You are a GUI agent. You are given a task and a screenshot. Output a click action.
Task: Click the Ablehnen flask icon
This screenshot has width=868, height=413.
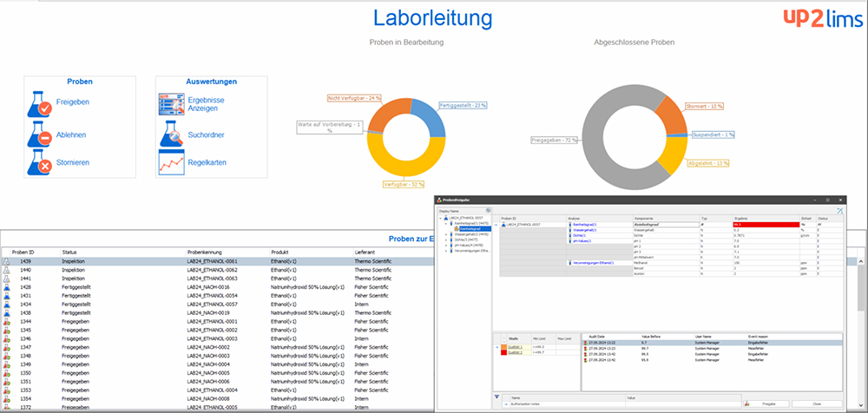[x=39, y=134]
